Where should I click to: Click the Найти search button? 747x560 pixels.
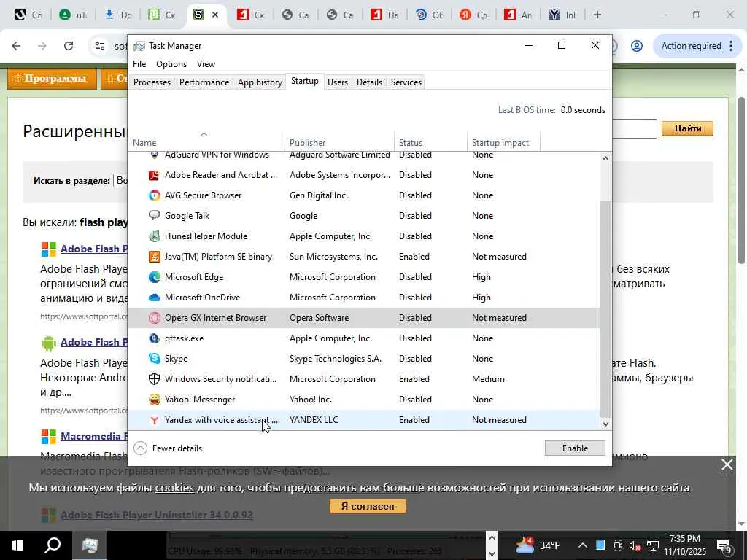(687, 128)
